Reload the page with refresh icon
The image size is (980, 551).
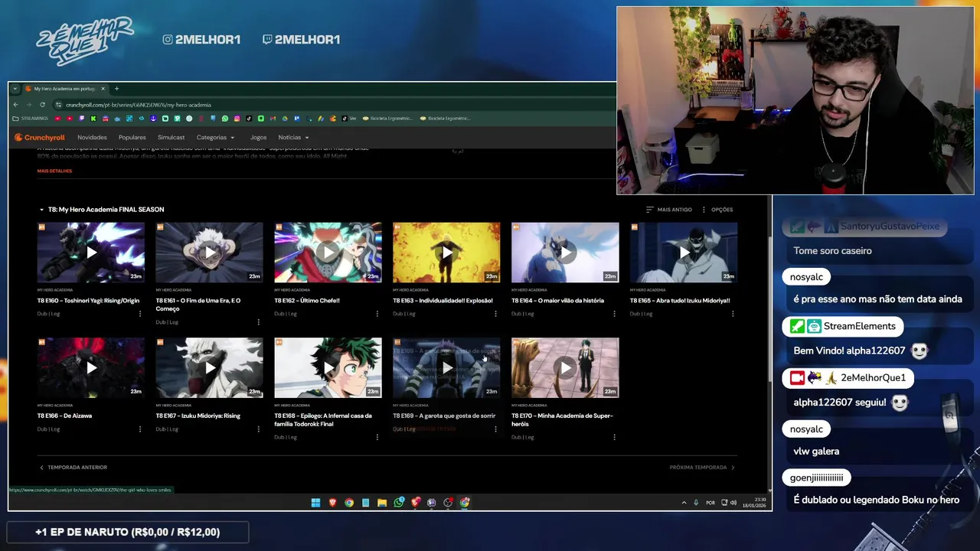click(42, 105)
